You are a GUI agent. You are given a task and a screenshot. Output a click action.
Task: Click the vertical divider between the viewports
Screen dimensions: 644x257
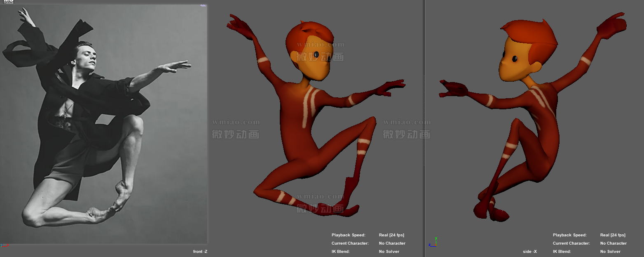tap(424, 124)
